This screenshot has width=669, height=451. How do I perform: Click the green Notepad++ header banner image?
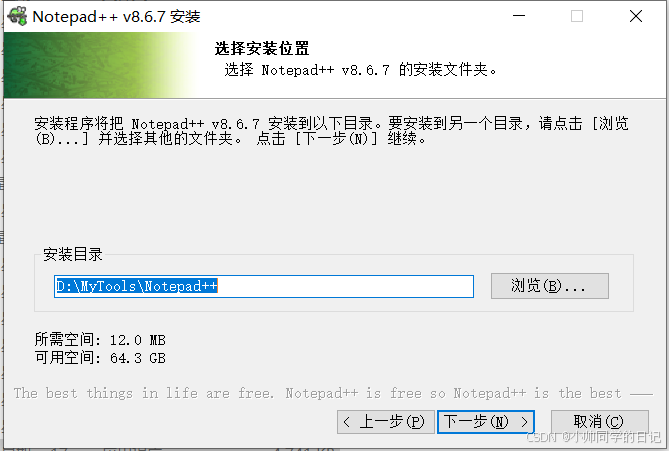point(100,65)
